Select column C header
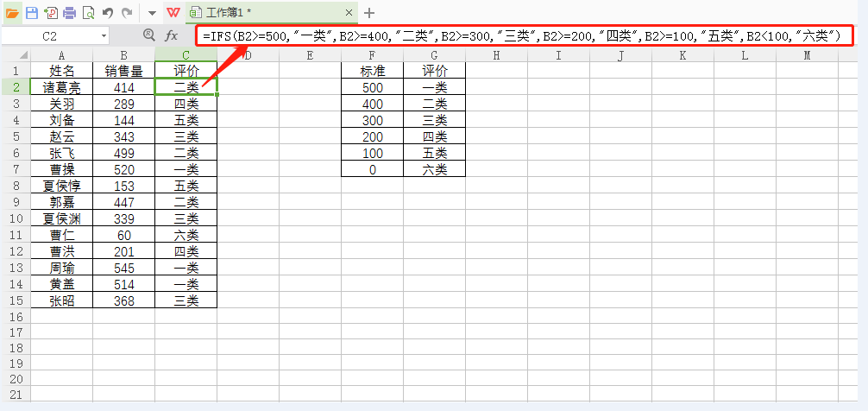The width and height of the screenshot is (868, 411). click(186, 55)
